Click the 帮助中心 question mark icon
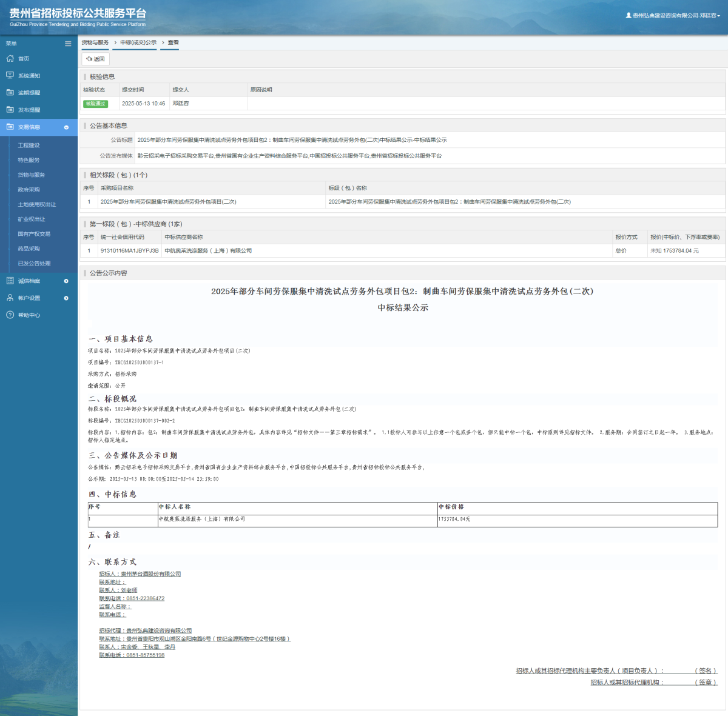This screenshot has width=728, height=716. coord(10,315)
